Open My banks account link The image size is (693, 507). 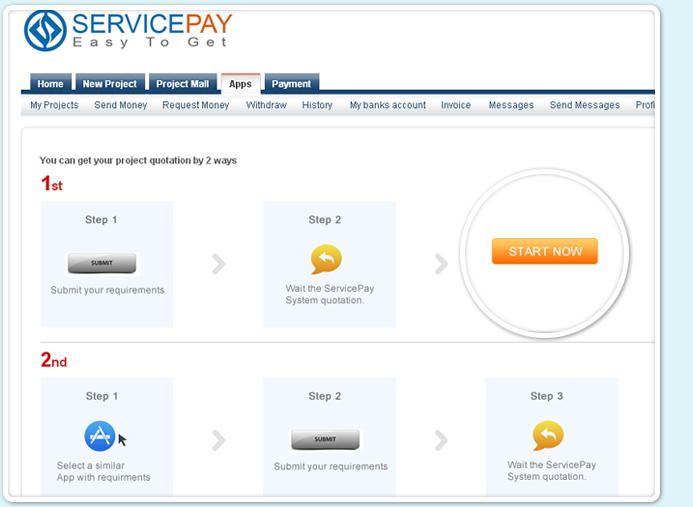pos(388,105)
